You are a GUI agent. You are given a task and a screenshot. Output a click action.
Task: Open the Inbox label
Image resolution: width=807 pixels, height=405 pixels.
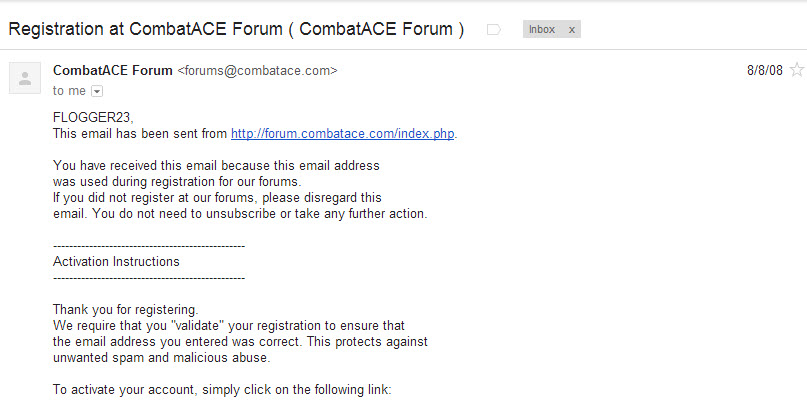click(542, 29)
